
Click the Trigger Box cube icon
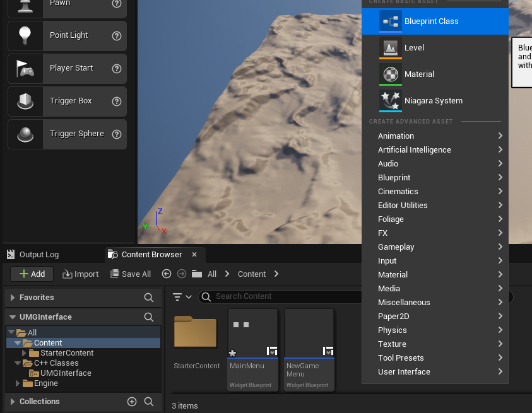click(25, 101)
